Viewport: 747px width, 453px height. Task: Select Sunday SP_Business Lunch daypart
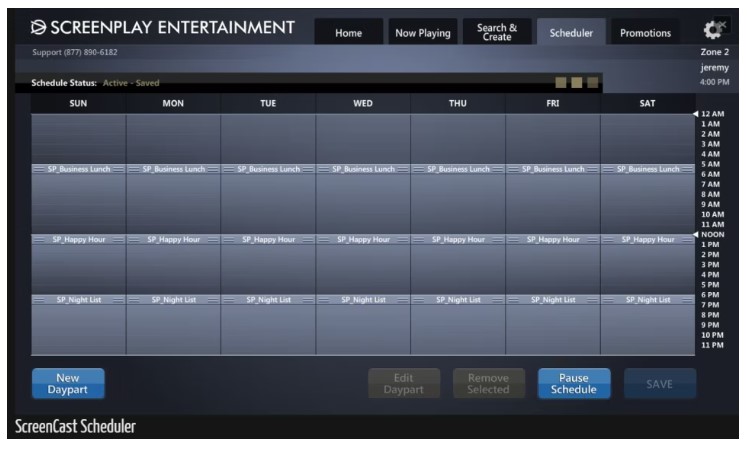coord(79,169)
